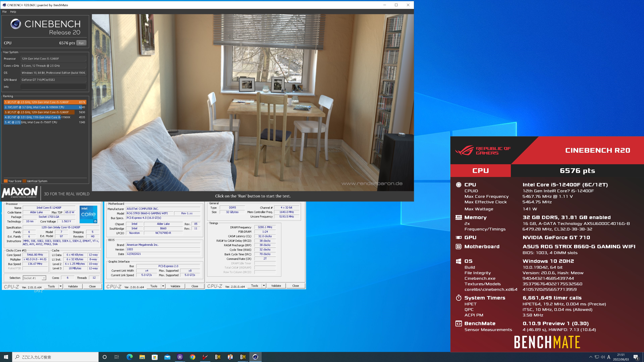
Task: Click Close in CPU-Z Processor window
Action: (92, 286)
